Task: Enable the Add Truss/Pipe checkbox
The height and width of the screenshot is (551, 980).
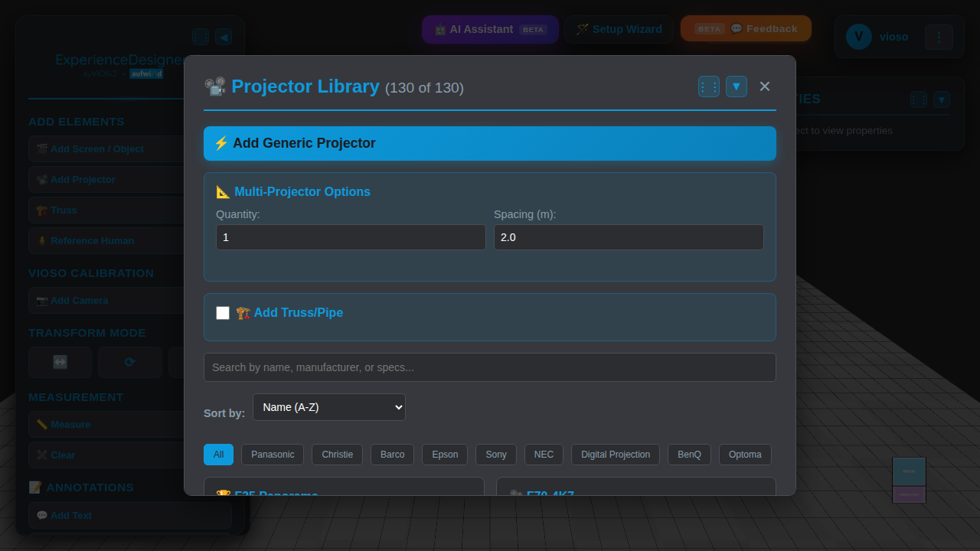Action: (x=223, y=312)
